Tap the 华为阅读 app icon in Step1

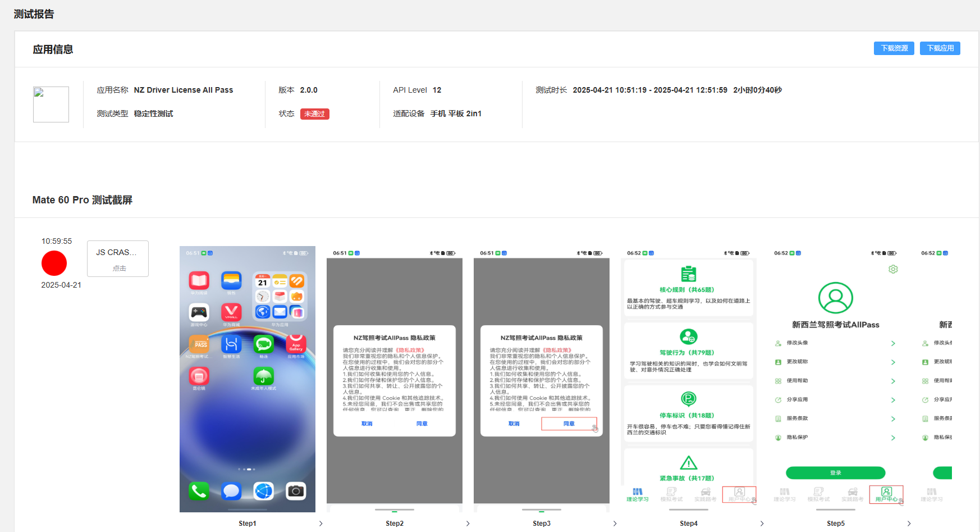click(199, 280)
